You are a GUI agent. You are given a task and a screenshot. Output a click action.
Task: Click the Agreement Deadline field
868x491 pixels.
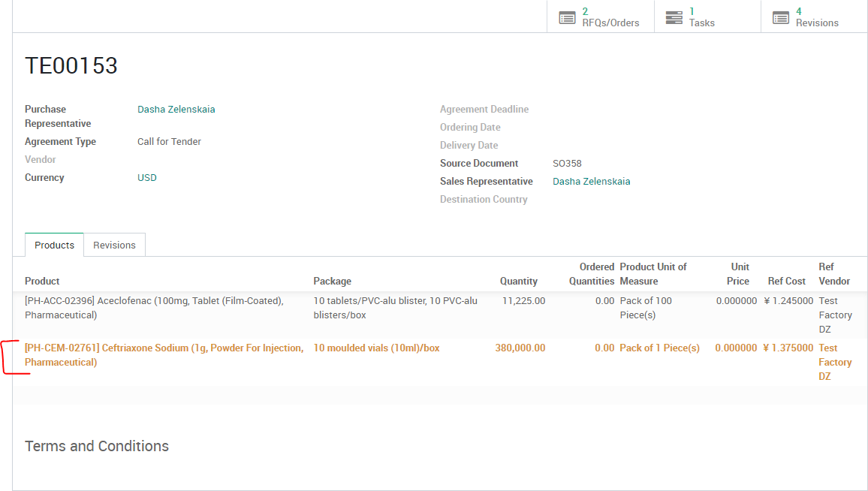484,109
